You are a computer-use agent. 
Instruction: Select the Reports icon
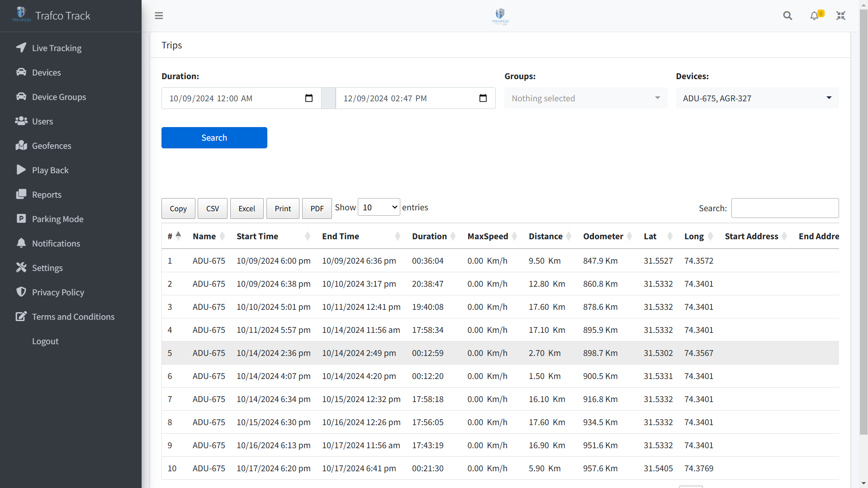[x=21, y=194]
